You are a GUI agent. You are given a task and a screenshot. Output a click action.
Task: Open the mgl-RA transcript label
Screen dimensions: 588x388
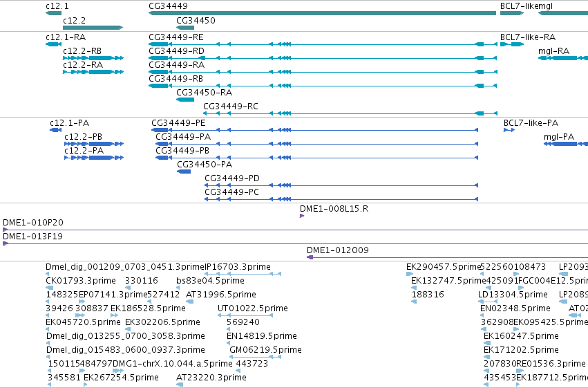pyautogui.click(x=553, y=51)
